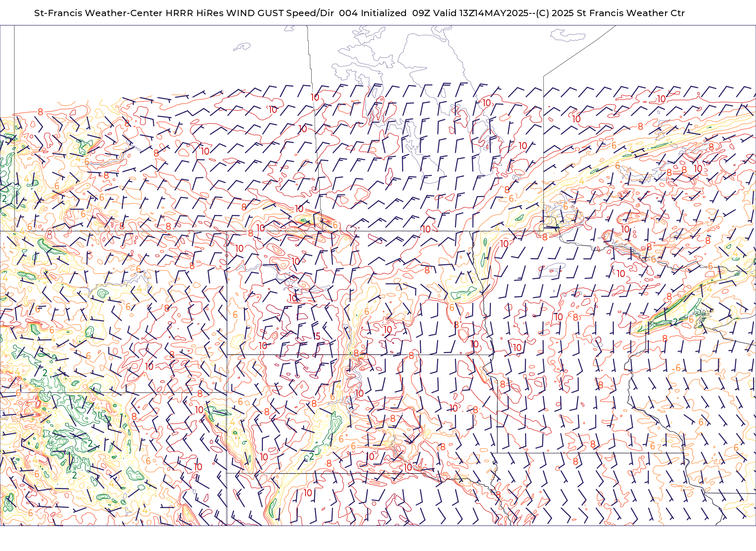Click the "St-Francis Weather-Center" title text
Viewport: 756px width, 551px height.
click(98, 13)
